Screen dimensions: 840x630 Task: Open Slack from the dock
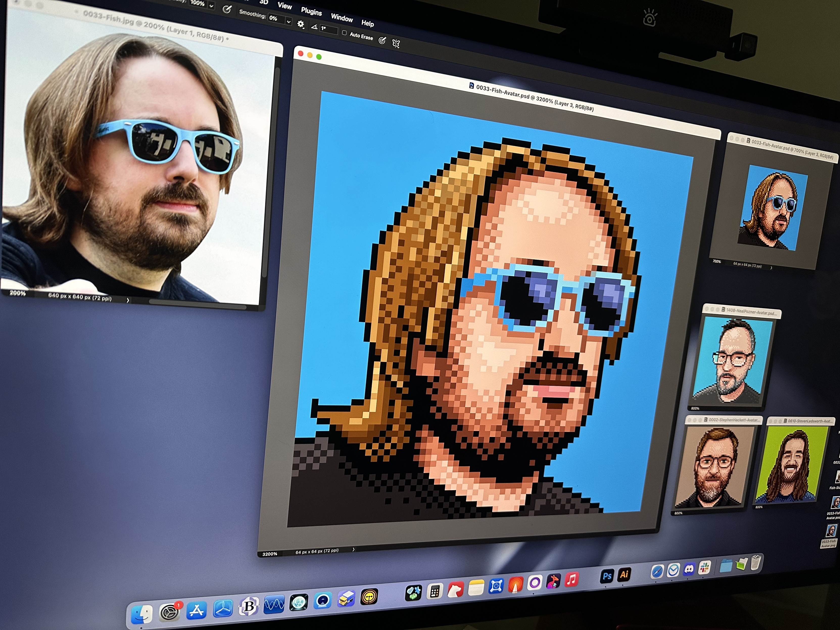pyautogui.click(x=704, y=567)
